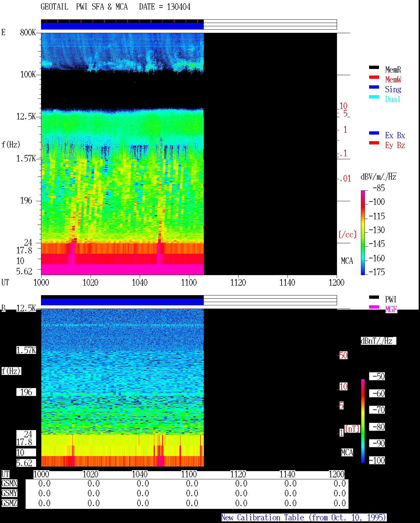
Task: Click the 1120 time label under the E panel
Action: tap(238, 283)
